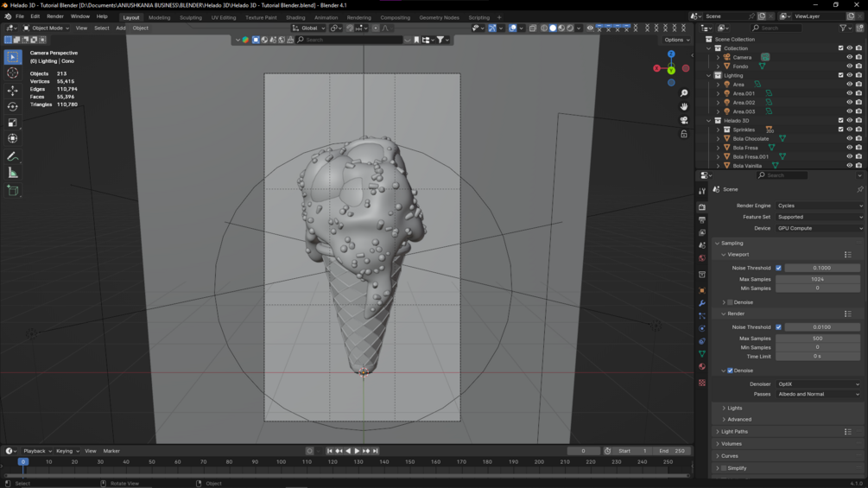Click the viewport Options button
The height and width of the screenshot is (488, 868).
[675, 40]
